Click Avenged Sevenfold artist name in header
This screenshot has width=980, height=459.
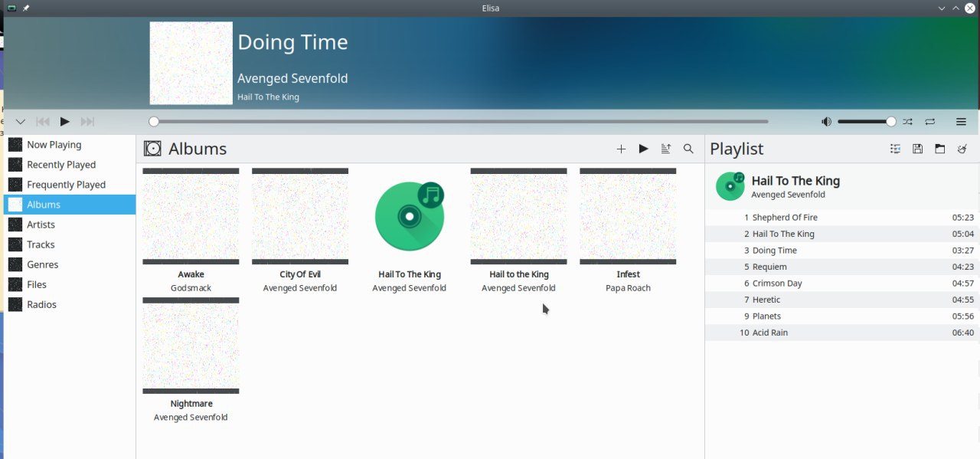[292, 78]
